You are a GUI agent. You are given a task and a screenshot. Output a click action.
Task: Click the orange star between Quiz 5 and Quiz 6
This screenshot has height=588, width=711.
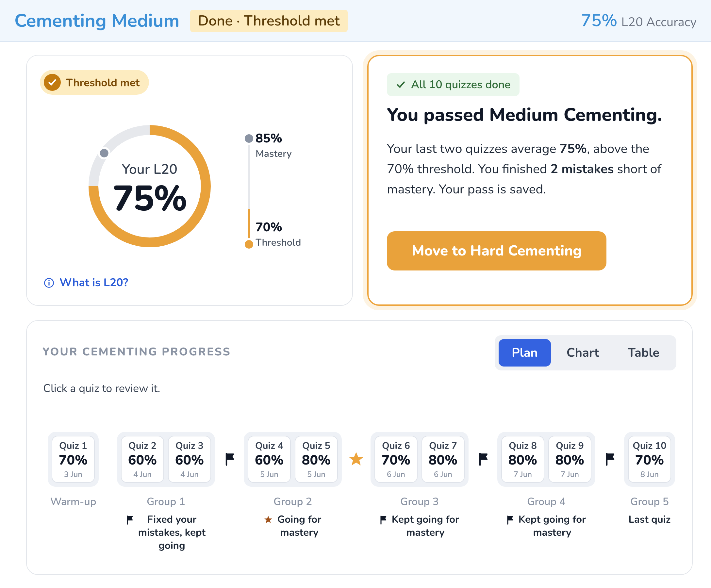(x=356, y=459)
